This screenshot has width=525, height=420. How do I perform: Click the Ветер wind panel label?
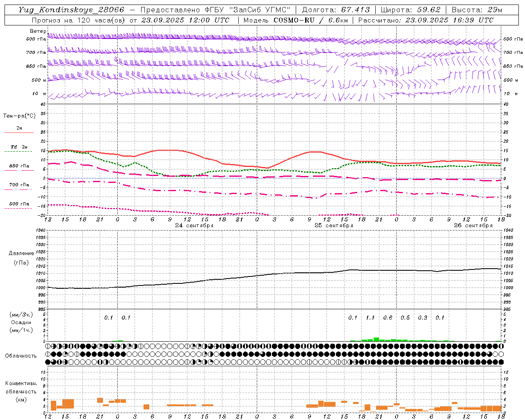coord(38,31)
